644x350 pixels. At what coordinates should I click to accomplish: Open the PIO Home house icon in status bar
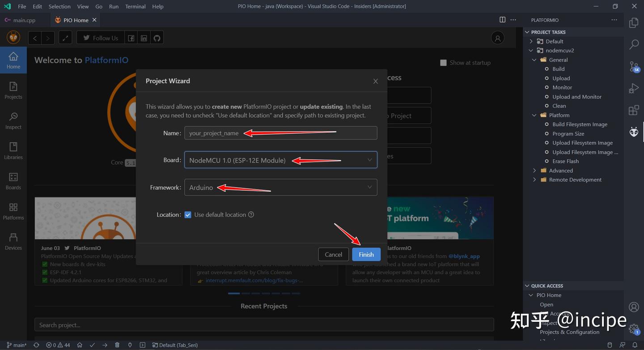[x=80, y=345]
